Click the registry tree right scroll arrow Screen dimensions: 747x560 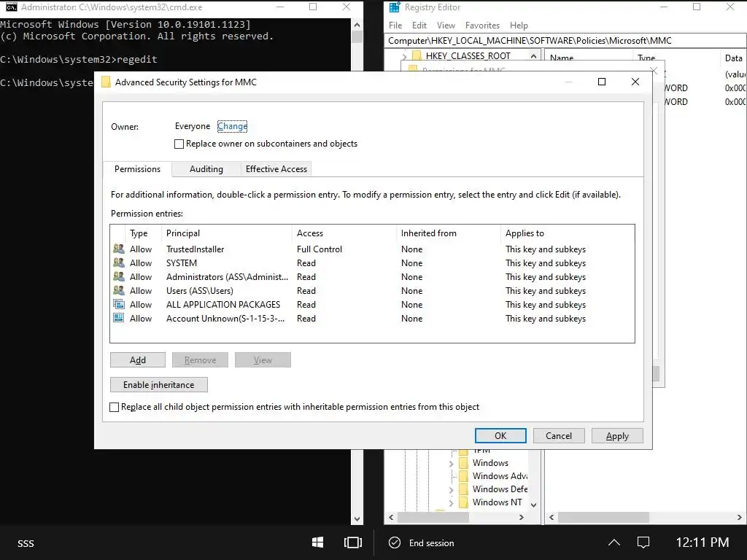(521, 517)
